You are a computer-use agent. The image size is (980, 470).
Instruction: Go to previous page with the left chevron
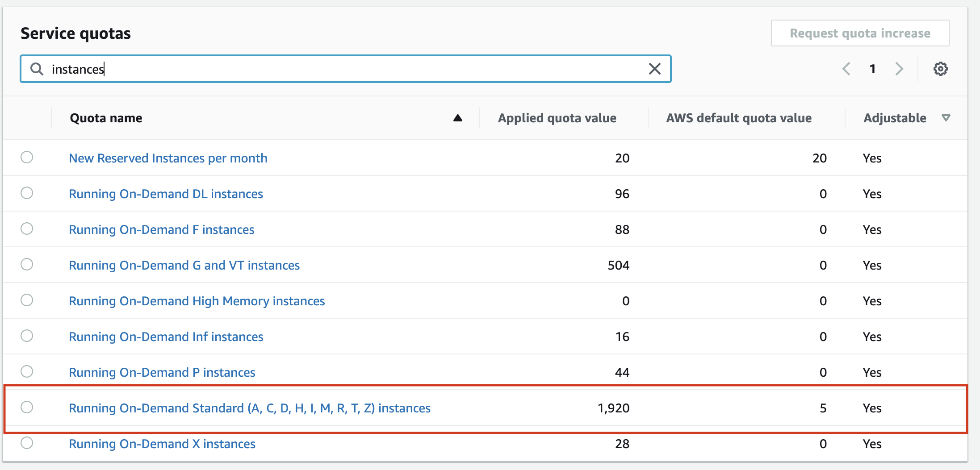click(x=846, y=69)
